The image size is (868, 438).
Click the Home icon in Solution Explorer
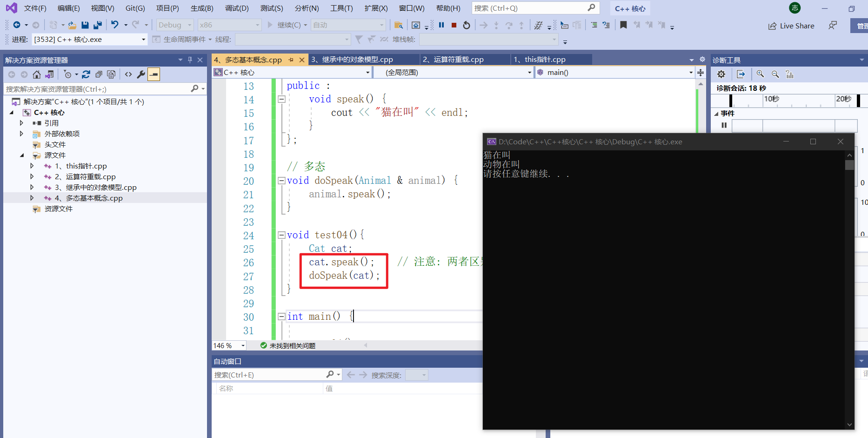36,74
